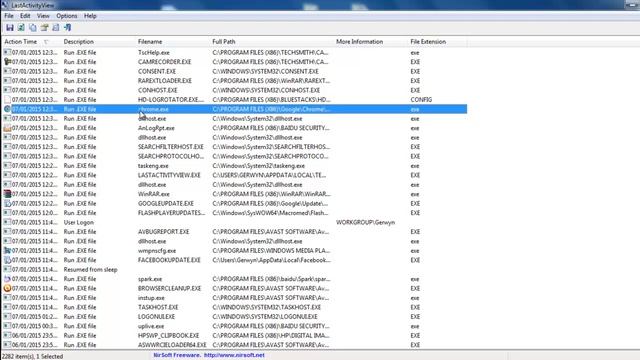This screenshot has width=640, height=360.
Task: Click the CONFIG file extension cell
Action: 421,100
